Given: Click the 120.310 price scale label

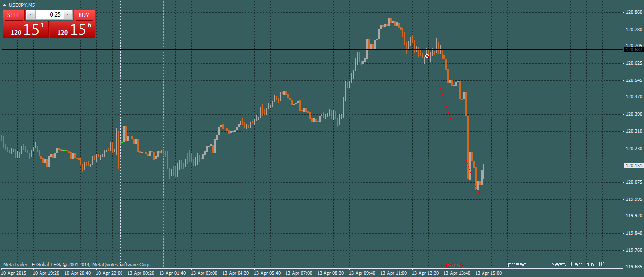Looking at the screenshot, I should pyautogui.click(x=634, y=131).
